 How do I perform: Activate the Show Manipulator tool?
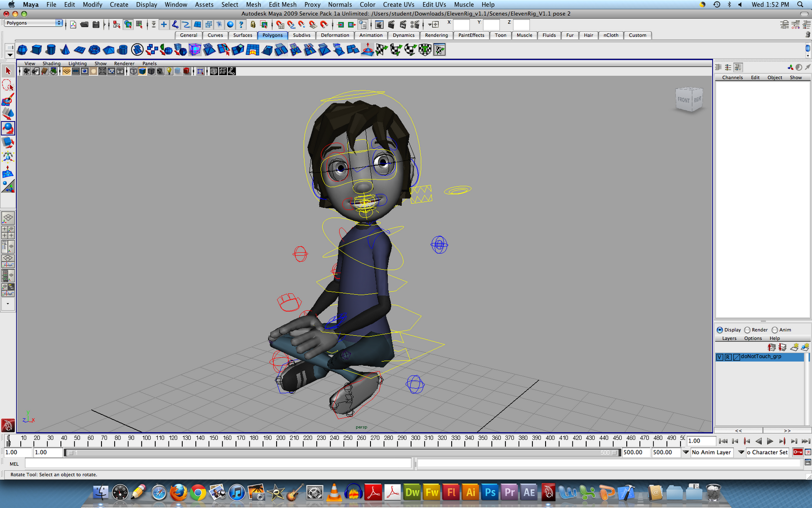pyautogui.click(x=8, y=186)
